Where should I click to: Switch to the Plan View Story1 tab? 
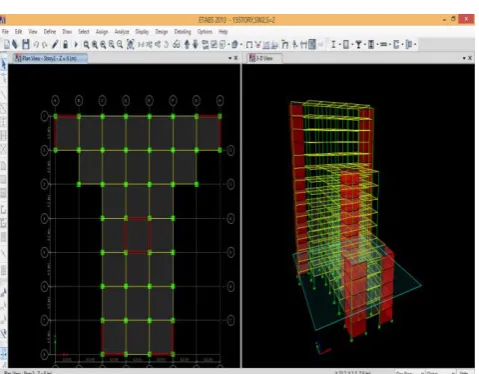(x=50, y=58)
